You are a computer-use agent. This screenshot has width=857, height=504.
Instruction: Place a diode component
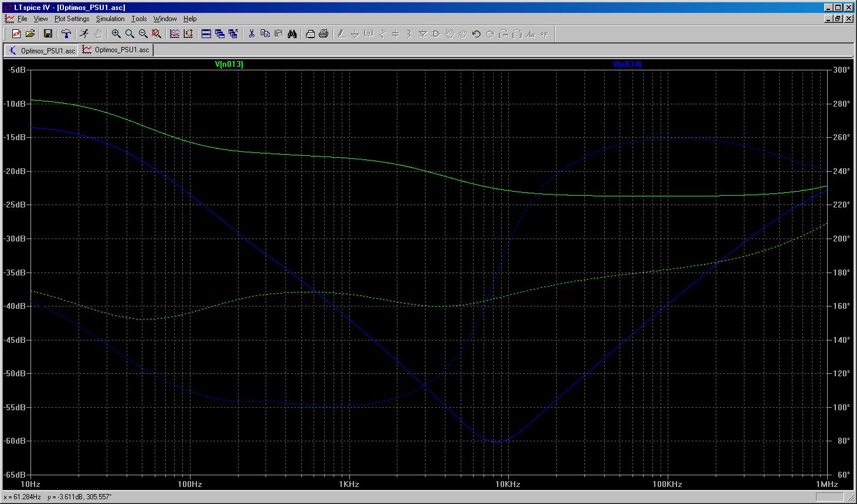point(423,34)
